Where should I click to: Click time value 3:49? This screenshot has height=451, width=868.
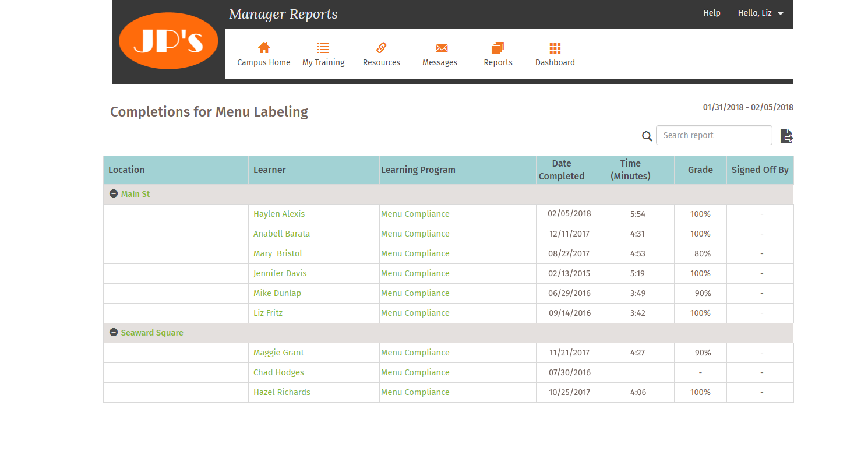pos(638,293)
